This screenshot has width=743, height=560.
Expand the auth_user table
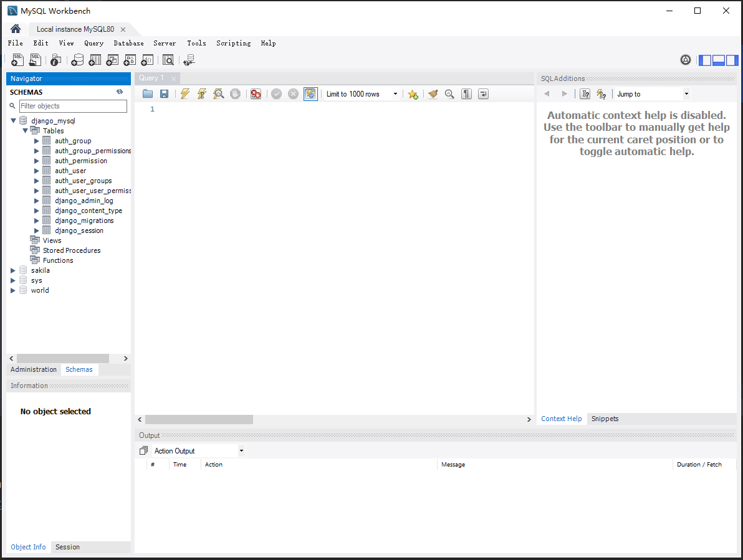pos(37,171)
